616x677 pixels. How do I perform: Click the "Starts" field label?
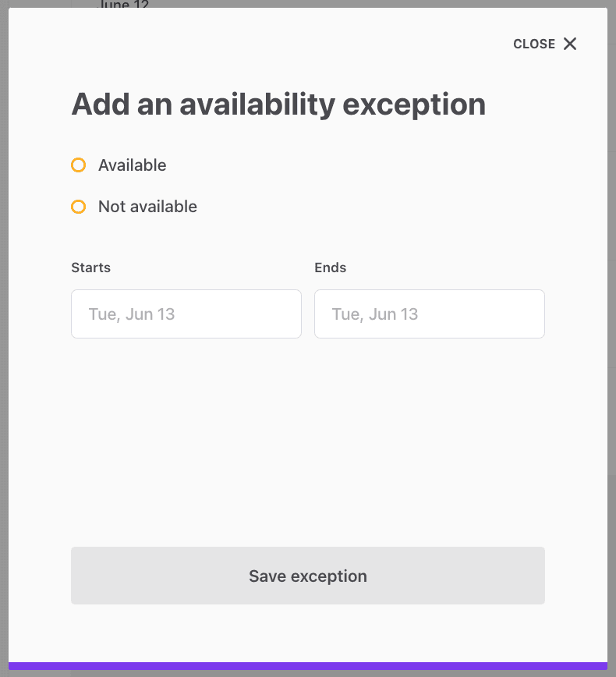point(90,268)
